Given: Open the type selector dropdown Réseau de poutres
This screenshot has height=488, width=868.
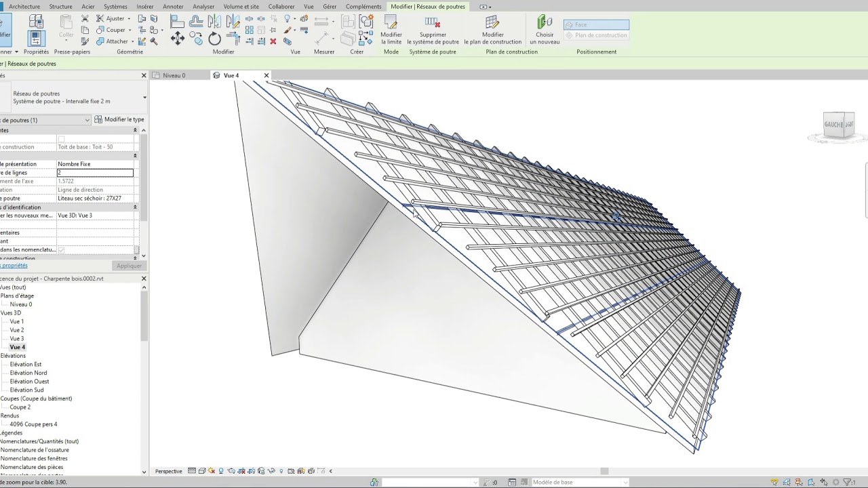Looking at the screenshot, I should point(144,98).
